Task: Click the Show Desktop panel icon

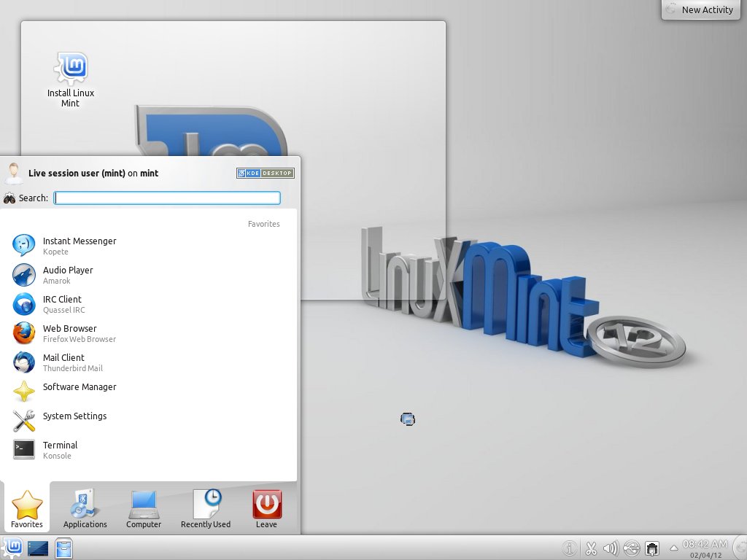Action: tap(38, 548)
